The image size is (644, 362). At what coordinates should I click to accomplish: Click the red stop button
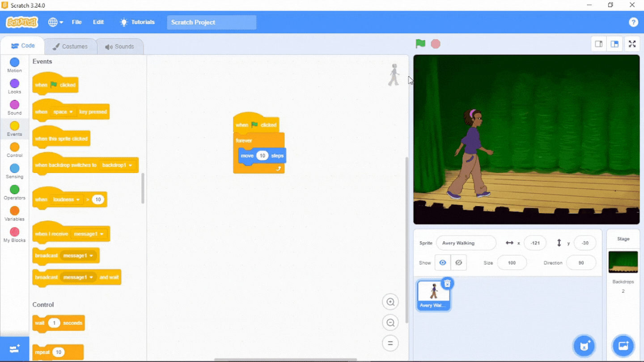[x=436, y=44]
